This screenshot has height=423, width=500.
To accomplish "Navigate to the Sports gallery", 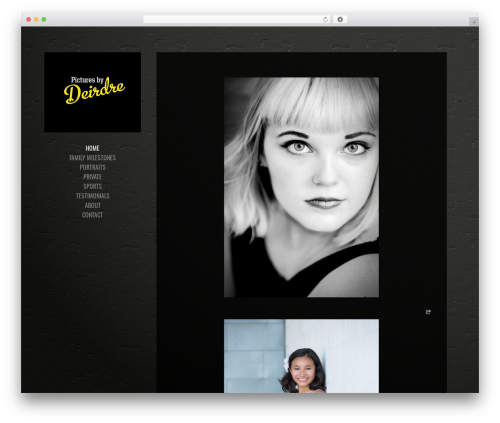I will [92, 186].
